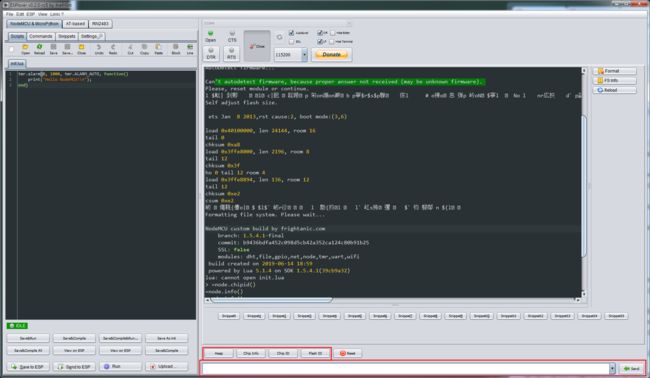Open the command history dropdown arrow
This screenshot has width=650, height=378.
coord(612,368)
